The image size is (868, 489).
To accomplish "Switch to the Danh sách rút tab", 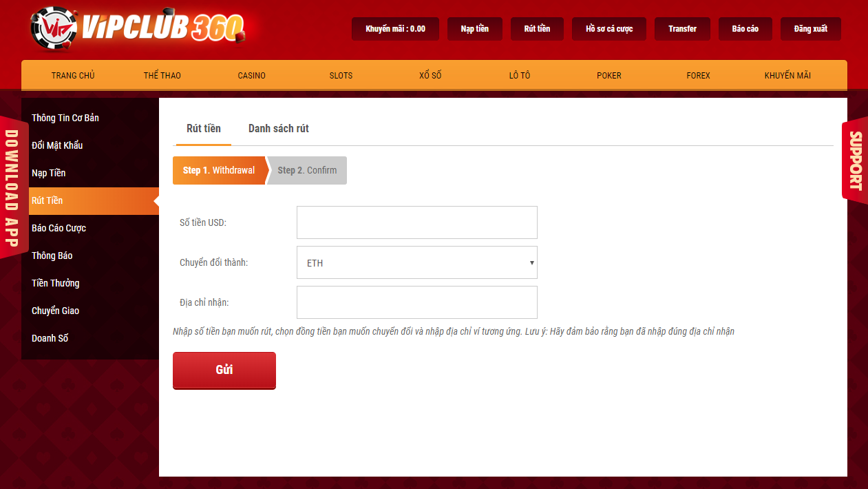I will point(279,129).
